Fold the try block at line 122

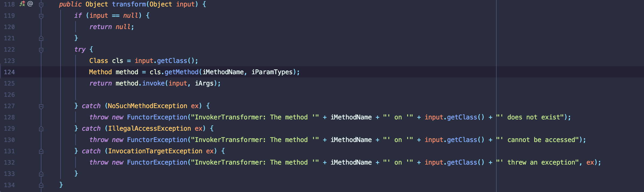pos(41,50)
